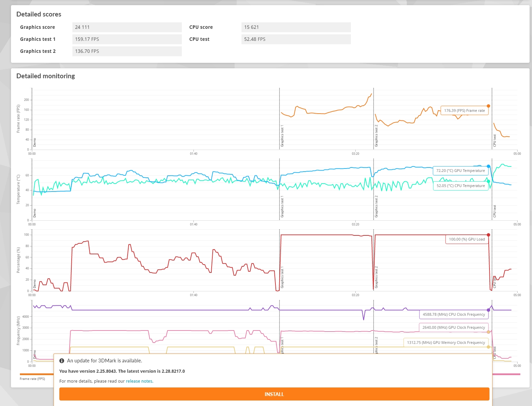Screen dimensions: 532x406
Task: Click the update info icon
Action: pos(62,361)
